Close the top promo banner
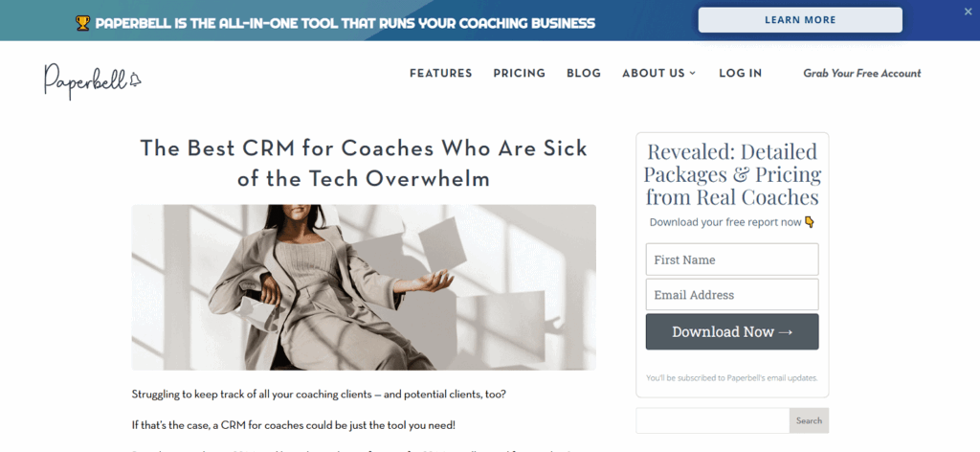980x452 pixels. tap(969, 11)
